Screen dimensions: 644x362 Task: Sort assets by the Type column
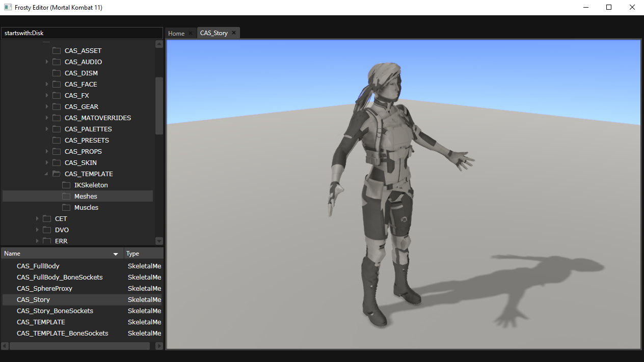coord(144,254)
